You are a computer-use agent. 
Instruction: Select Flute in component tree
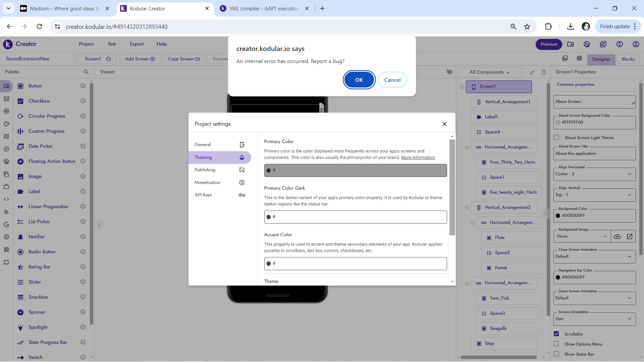pos(514,238)
